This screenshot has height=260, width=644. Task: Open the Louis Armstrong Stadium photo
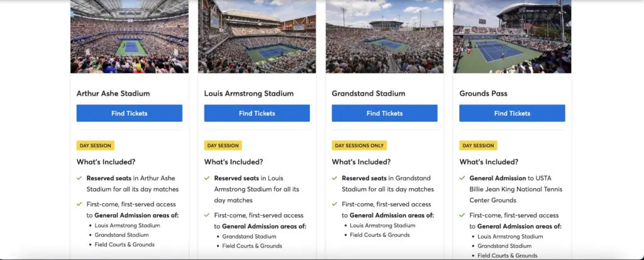(257, 37)
